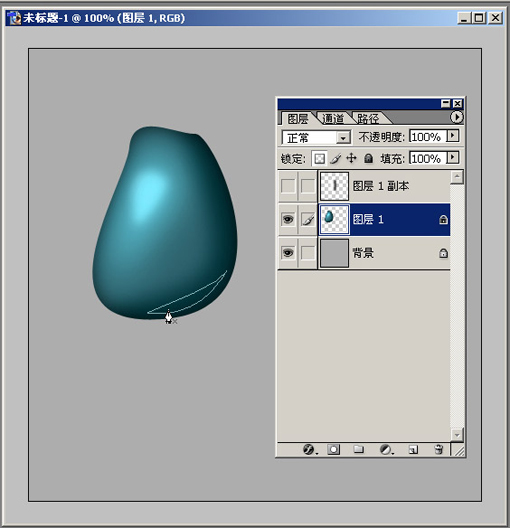This screenshot has width=510, height=528.
Task: Toggle lock all padlock icon
Action: tap(368, 158)
